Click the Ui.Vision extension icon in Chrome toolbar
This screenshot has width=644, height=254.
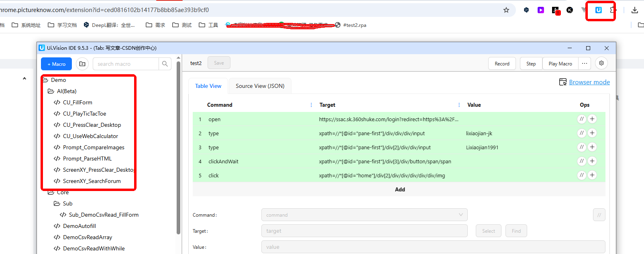click(598, 10)
